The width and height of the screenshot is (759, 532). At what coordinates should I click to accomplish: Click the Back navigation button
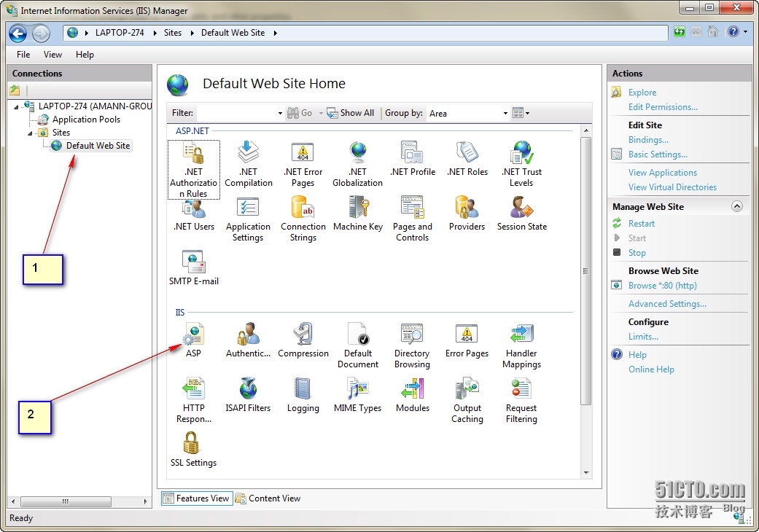[x=18, y=34]
